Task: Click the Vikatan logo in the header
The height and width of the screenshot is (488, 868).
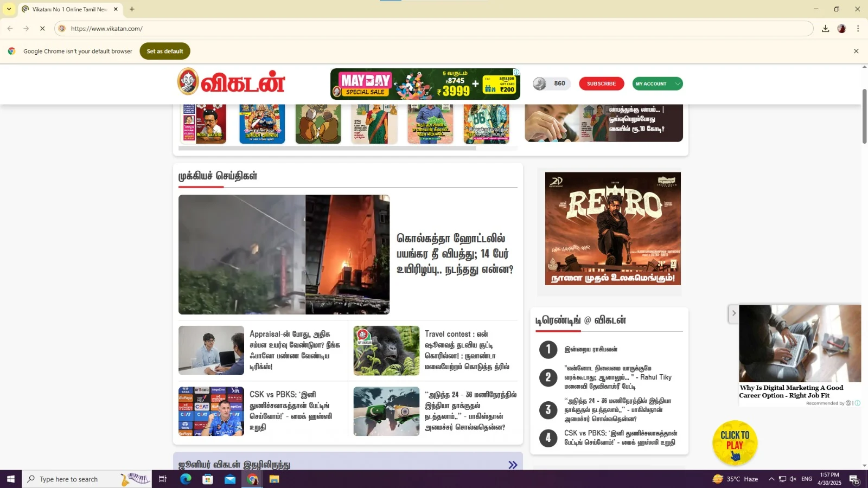Action: 231,83
